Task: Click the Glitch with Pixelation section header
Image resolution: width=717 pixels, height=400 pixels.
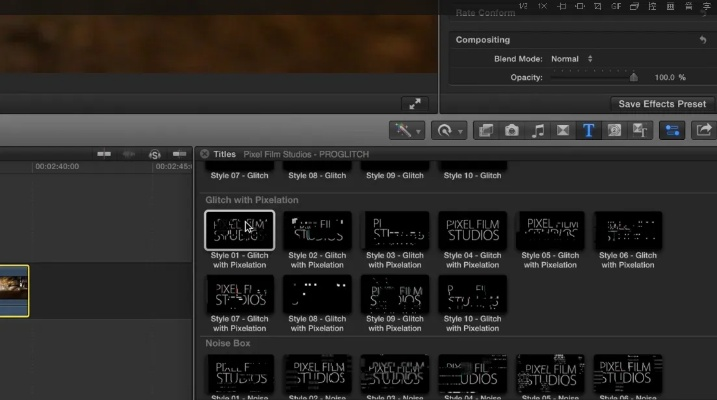Action: tap(251, 200)
